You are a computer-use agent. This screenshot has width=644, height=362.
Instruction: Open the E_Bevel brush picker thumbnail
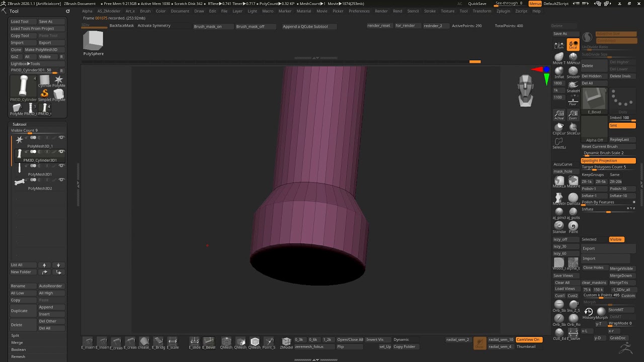pyautogui.click(x=594, y=101)
